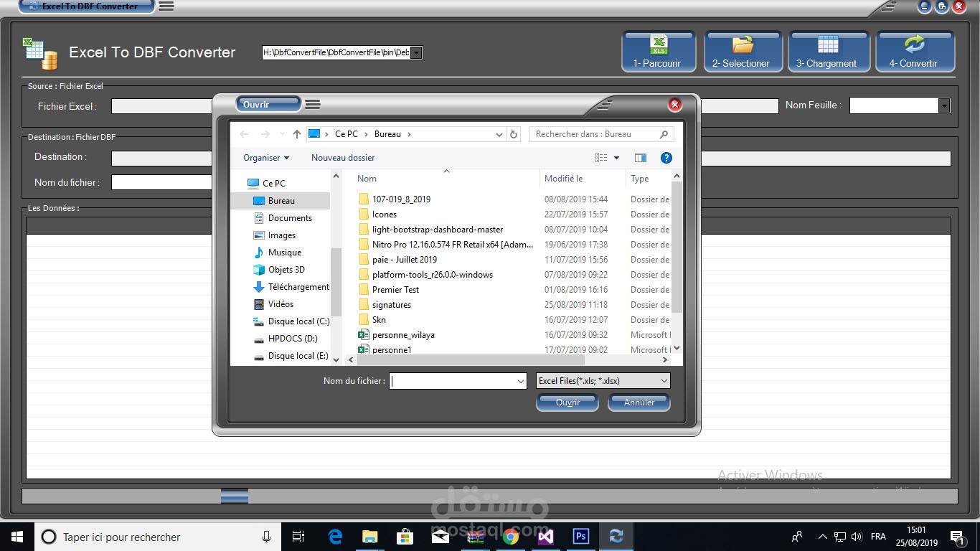Open Excel Files type filter dropdown
Image resolution: width=980 pixels, height=551 pixels.
point(664,381)
